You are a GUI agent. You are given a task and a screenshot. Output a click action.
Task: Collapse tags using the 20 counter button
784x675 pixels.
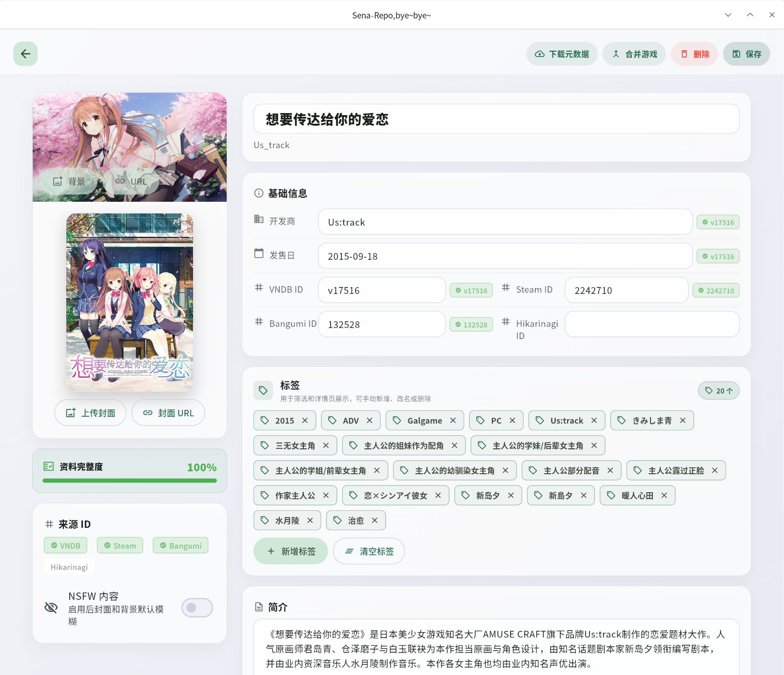[x=719, y=390]
